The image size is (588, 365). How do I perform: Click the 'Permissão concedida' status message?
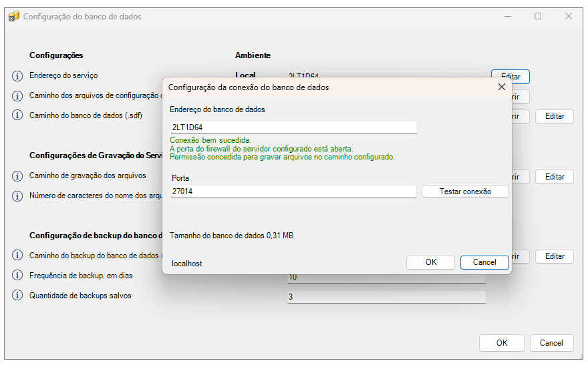click(x=282, y=157)
